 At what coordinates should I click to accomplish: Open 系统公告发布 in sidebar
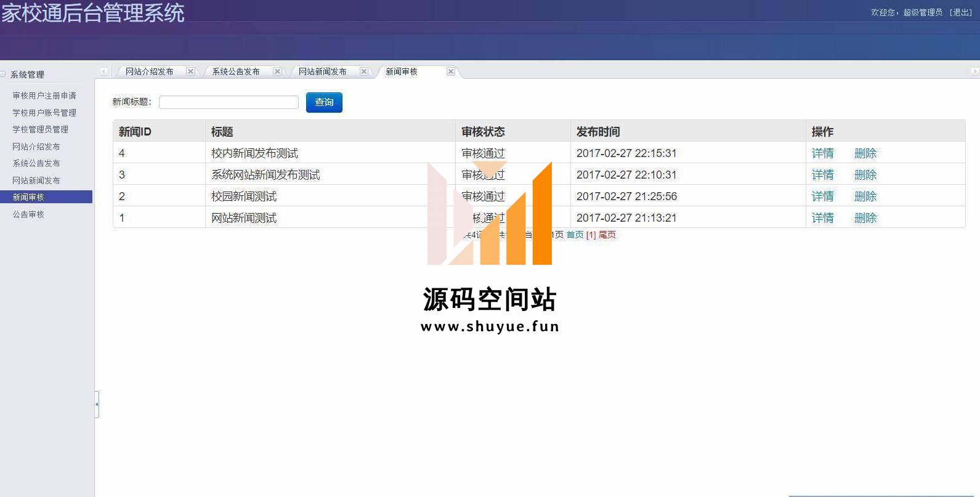tap(36, 163)
